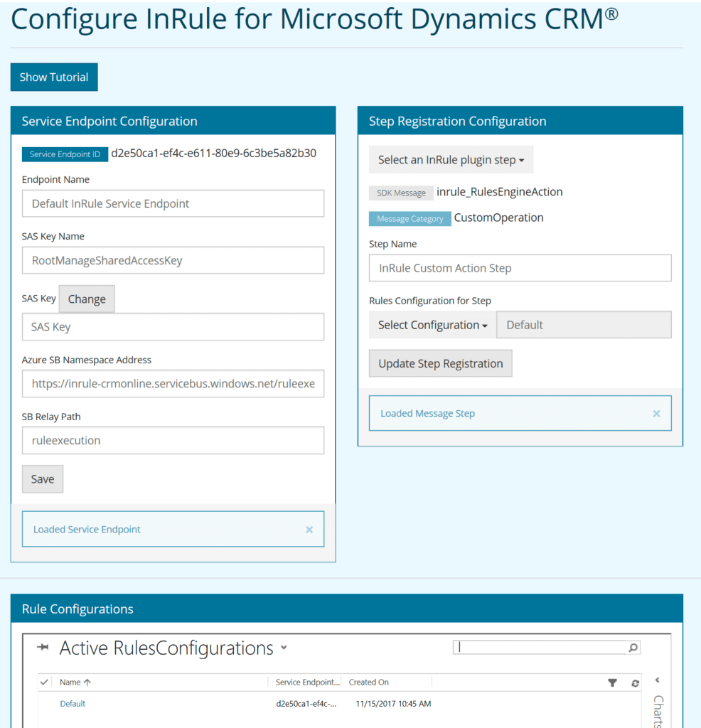Dismiss the Loaded Message Step notification

tap(656, 414)
